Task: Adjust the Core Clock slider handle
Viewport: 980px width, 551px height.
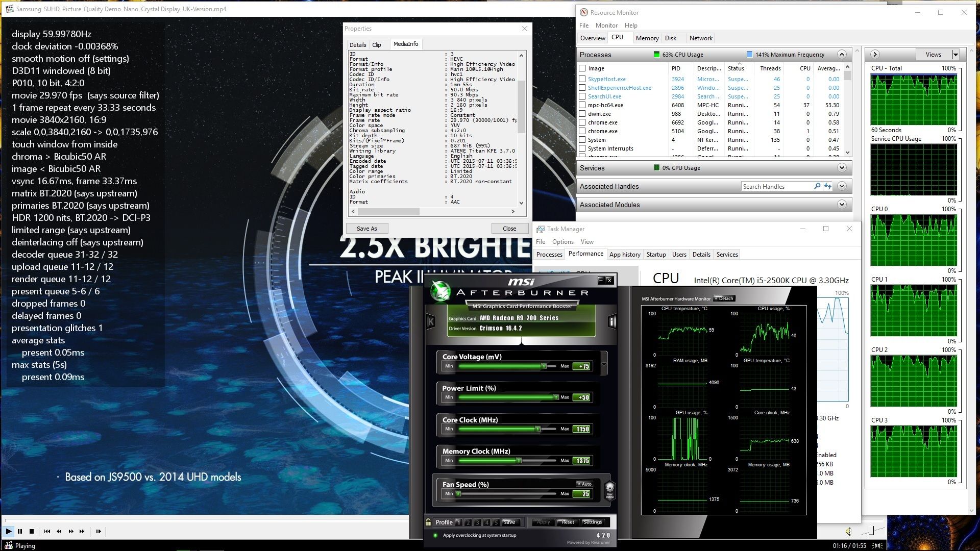Action: (x=538, y=429)
